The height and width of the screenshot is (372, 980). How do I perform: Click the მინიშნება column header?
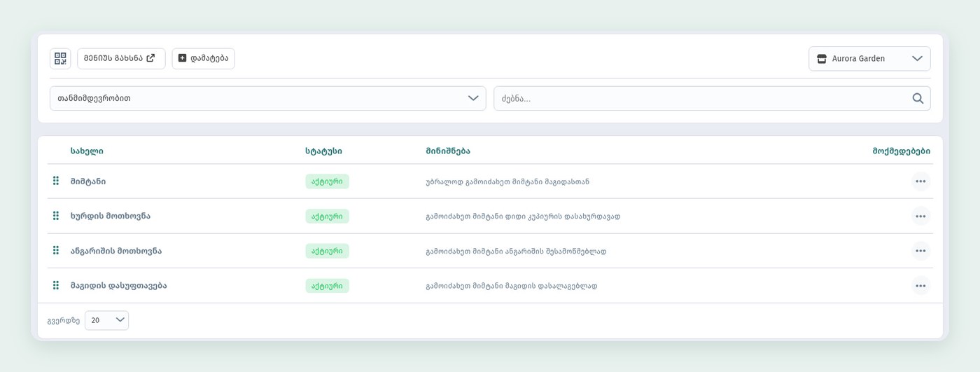pyautogui.click(x=448, y=151)
